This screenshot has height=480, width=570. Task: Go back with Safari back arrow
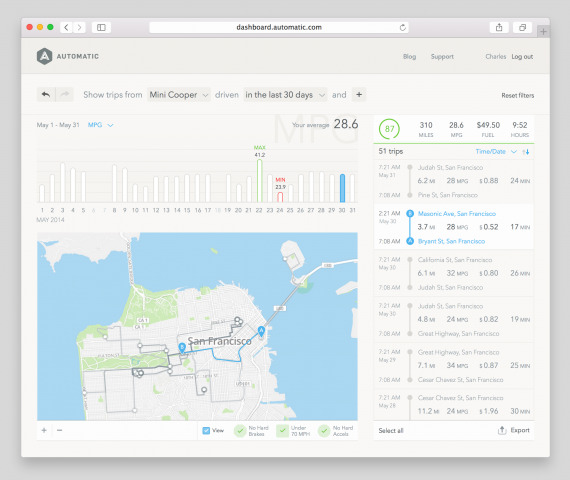(x=66, y=27)
